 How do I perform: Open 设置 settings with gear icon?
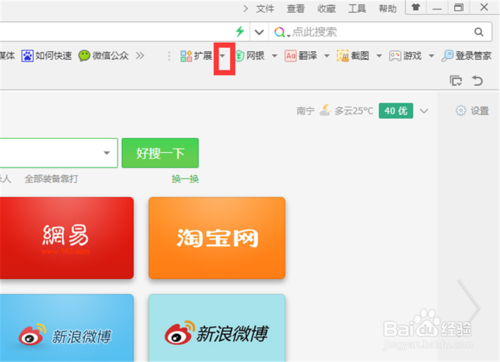tap(472, 111)
